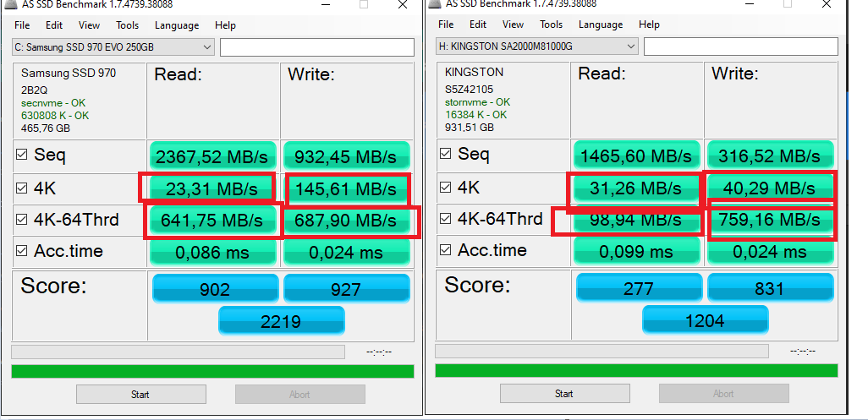Screen dimensions: 868x420
Task: Click Kingston read score 277
Action: (640, 286)
